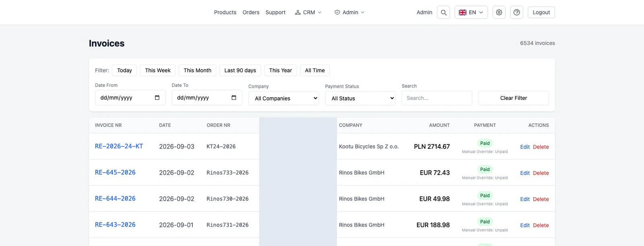Filter invoices by Last 90 days
The image size is (644, 246).
(x=240, y=70)
